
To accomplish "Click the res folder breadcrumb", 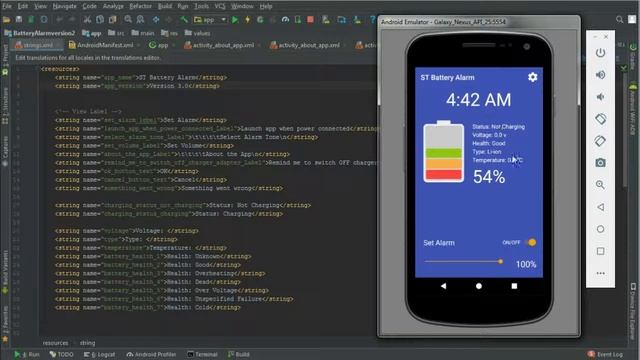I will pos(169,33).
